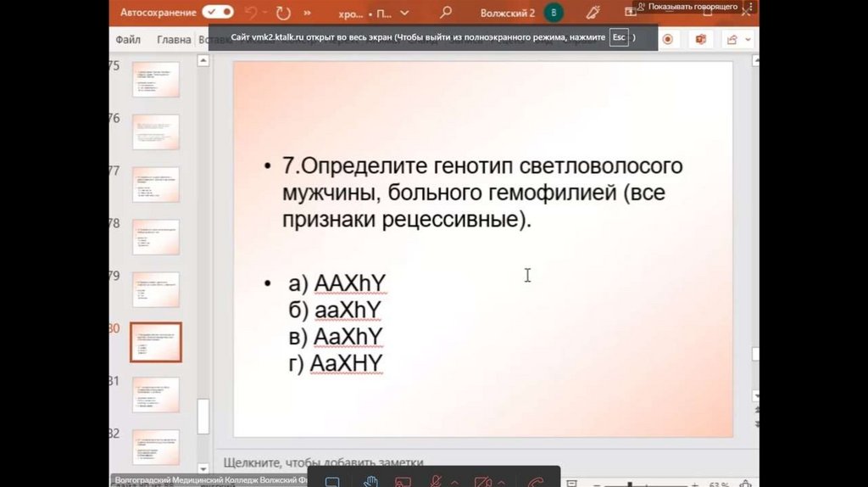The width and height of the screenshot is (868, 487).
Task: Select slide 81 thumbnail
Action: [155, 395]
